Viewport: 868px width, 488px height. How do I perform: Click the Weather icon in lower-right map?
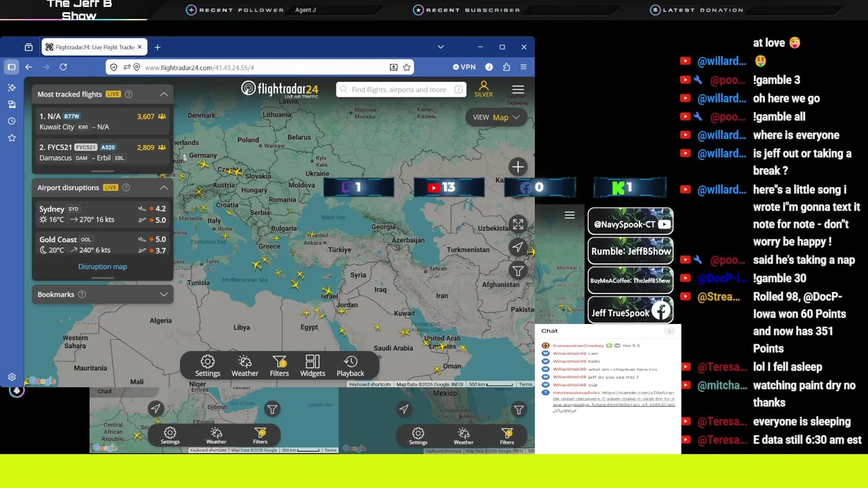coord(464,436)
